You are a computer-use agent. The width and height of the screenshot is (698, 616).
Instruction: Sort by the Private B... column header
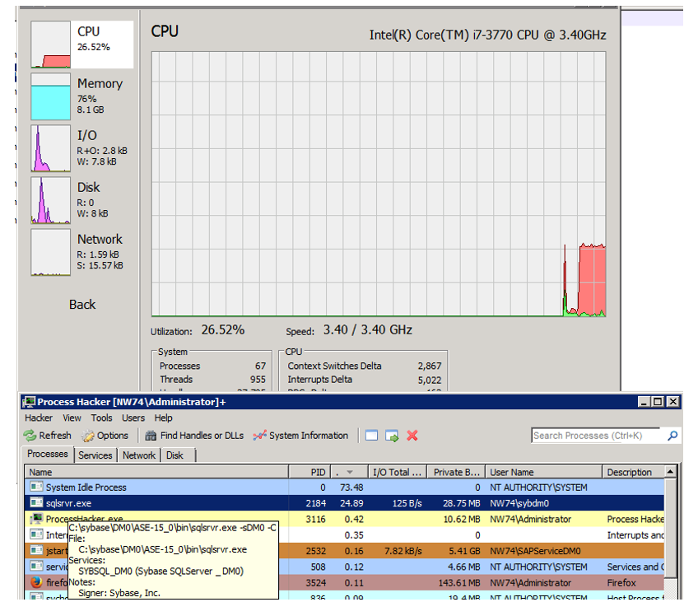(456, 472)
